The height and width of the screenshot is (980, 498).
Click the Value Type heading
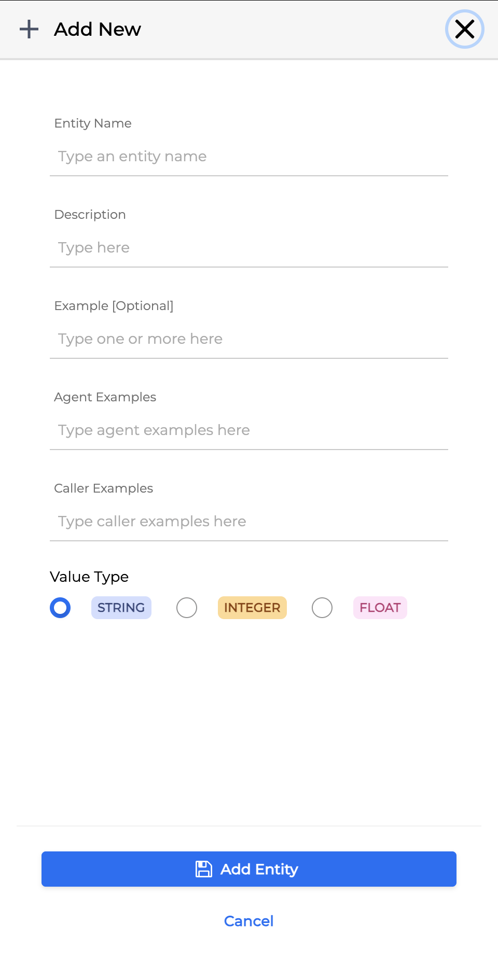coord(89,577)
